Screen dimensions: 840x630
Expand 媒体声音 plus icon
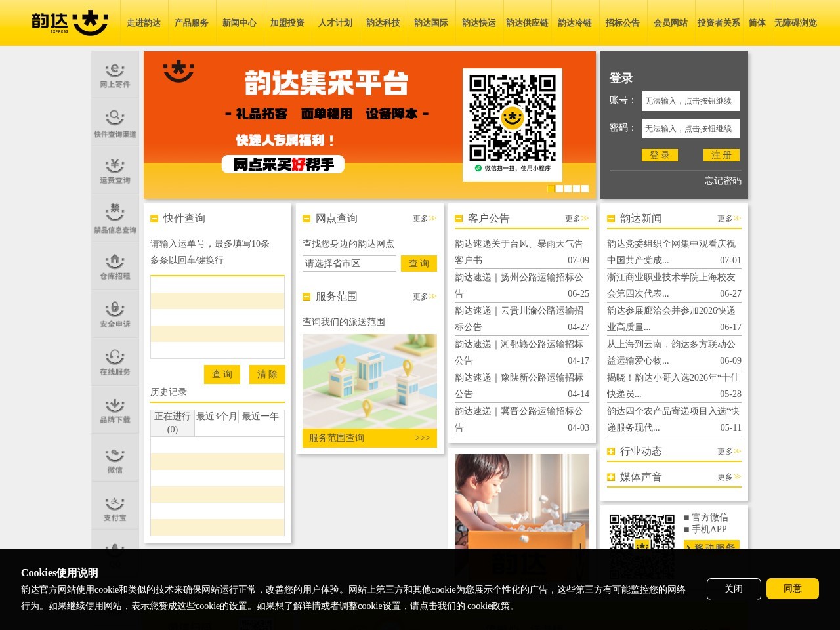click(x=611, y=477)
